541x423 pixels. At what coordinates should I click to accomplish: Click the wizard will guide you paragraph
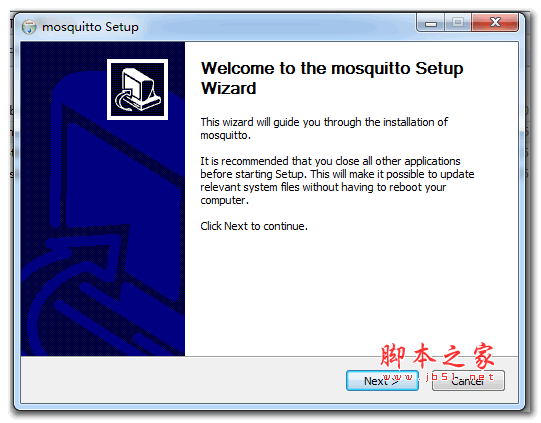tap(324, 128)
